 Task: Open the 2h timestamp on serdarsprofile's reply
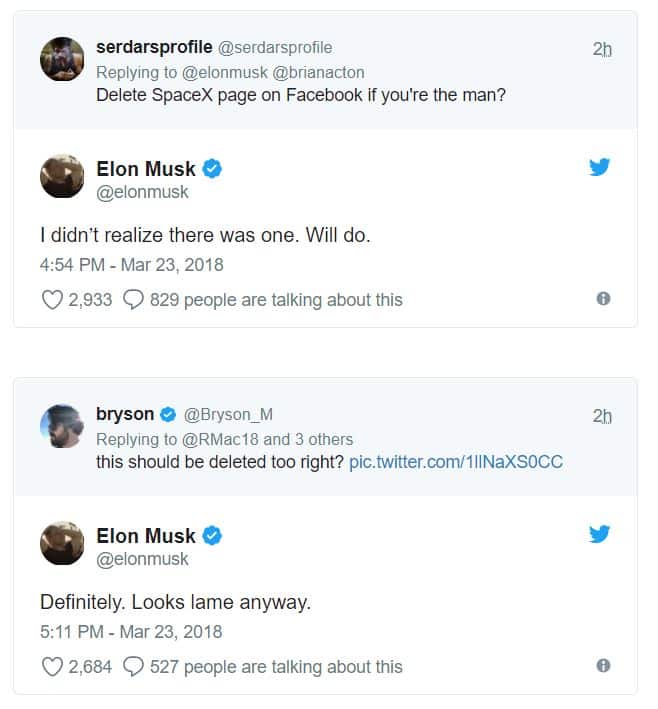[601, 49]
